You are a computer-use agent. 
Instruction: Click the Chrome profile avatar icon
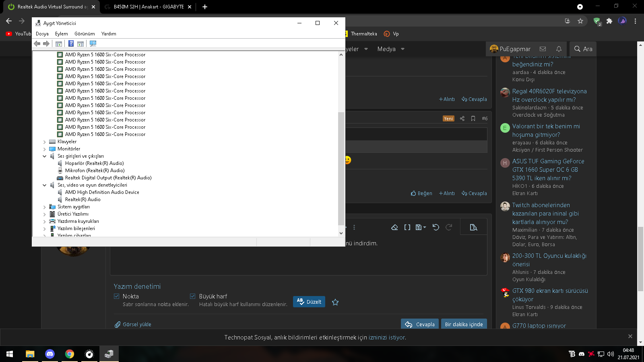pos(622,21)
